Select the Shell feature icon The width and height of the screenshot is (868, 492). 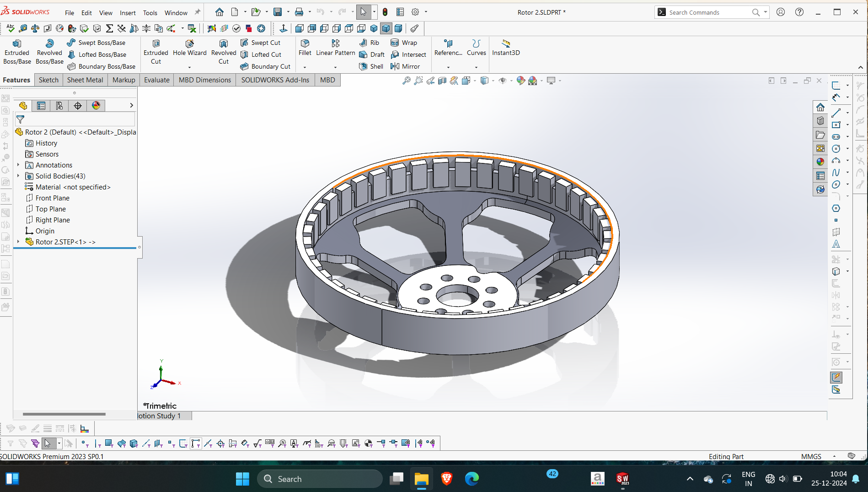coord(364,66)
